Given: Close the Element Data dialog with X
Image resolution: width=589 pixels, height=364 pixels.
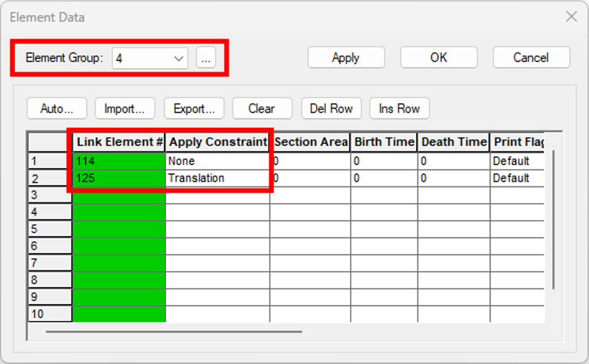Looking at the screenshot, I should [x=571, y=17].
